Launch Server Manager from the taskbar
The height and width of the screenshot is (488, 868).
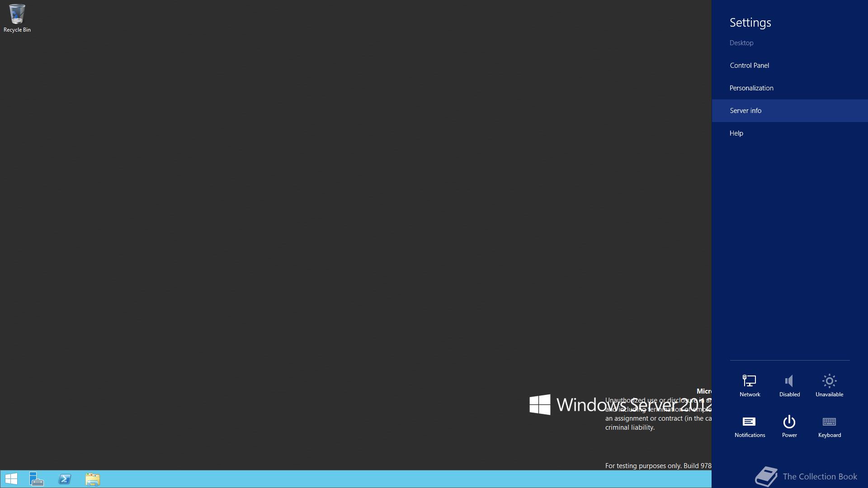click(x=37, y=479)
